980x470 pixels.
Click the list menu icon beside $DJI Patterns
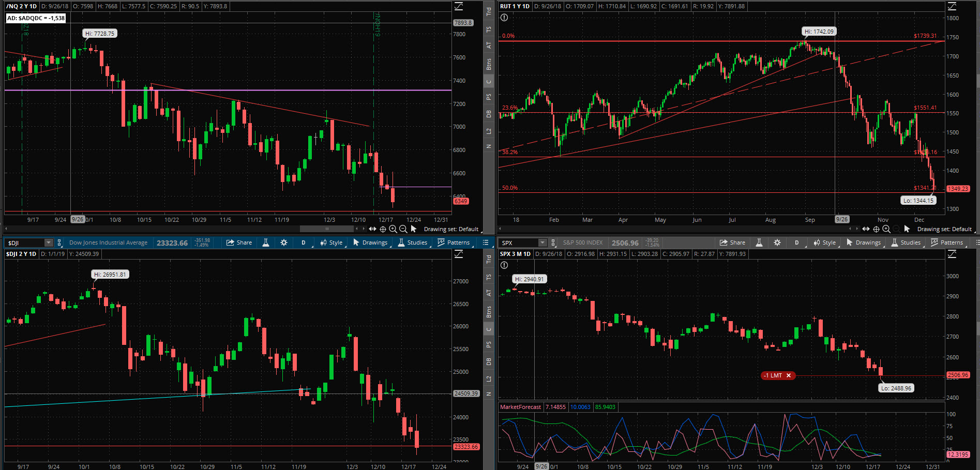(486, 242)
